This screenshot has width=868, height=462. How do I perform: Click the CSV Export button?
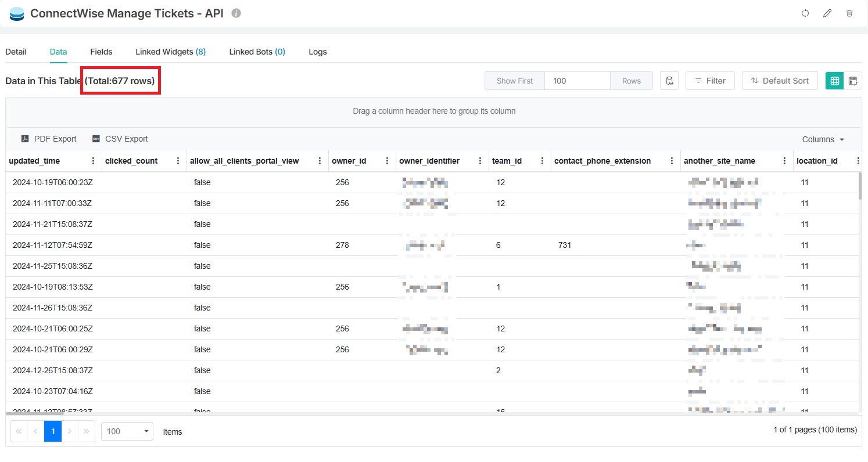click(x=120, y=139)
